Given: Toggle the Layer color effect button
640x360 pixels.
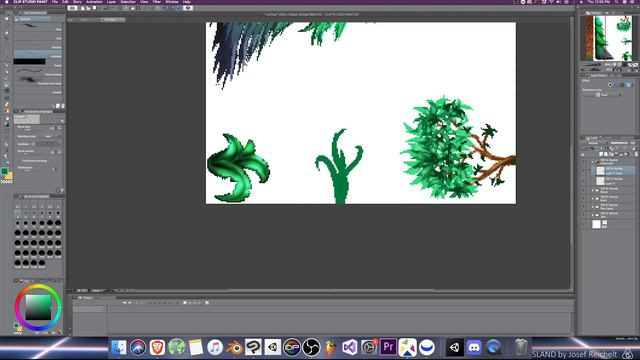Looking at the screenshot, I should 629,84.
